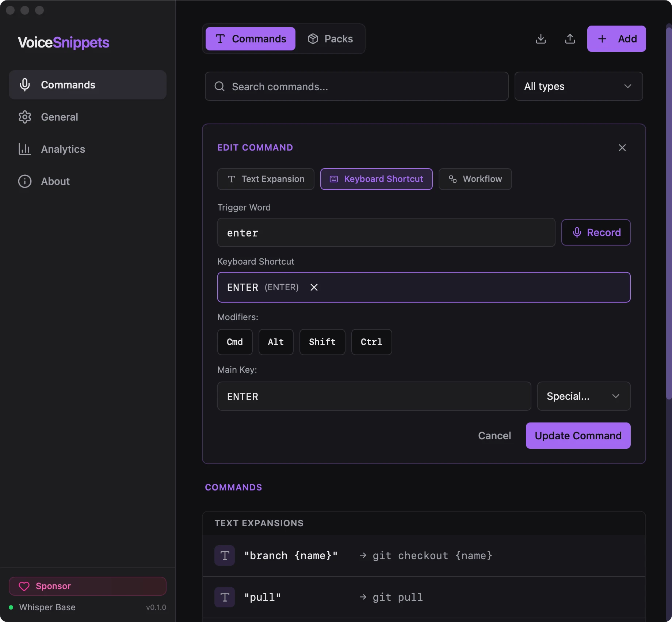Viewport: 672px width, 622px height.
Task: Focus the Search commands field
Action: tap(357, 86)
